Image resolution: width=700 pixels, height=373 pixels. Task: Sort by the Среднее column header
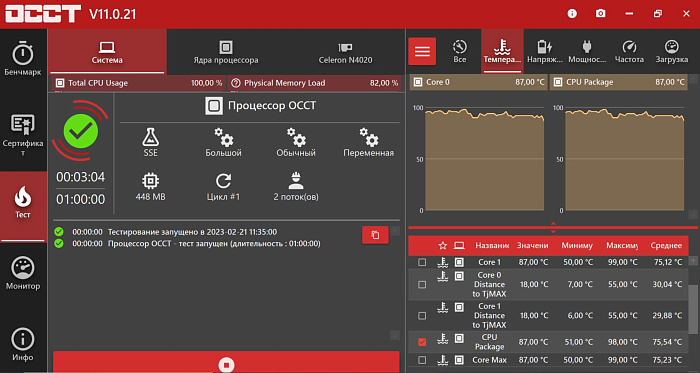[x=666, y=245]
